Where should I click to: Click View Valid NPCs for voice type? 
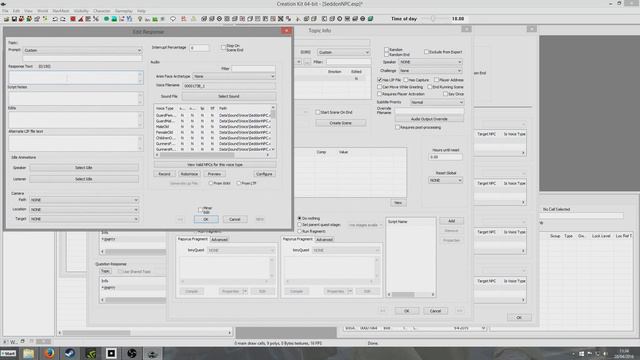(215, 164)
